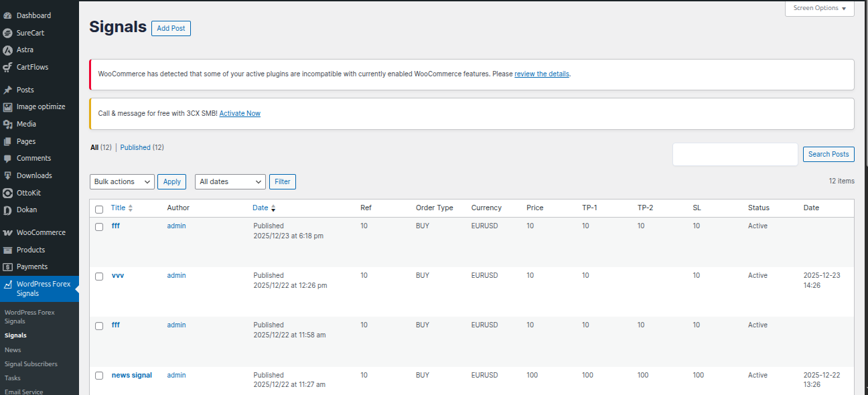Open the Dashboard icon in sidebar
Screen dimensions: 868x395
pos(7,15)
